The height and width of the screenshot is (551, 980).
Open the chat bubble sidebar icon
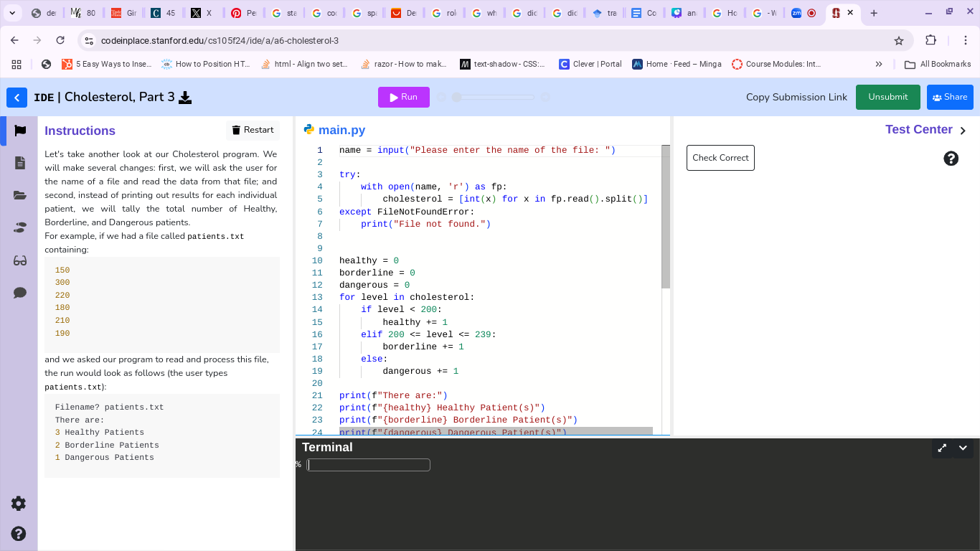tap(20, 293)
